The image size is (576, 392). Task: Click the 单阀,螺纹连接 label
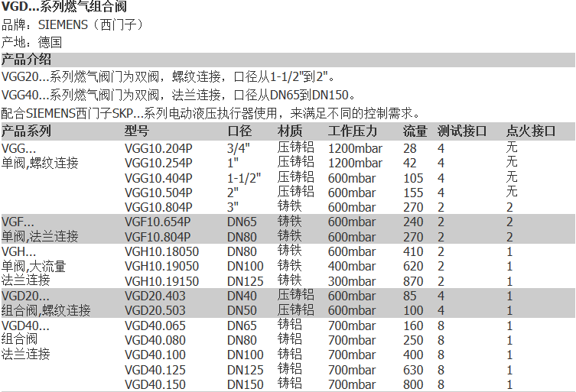point(40,163)
